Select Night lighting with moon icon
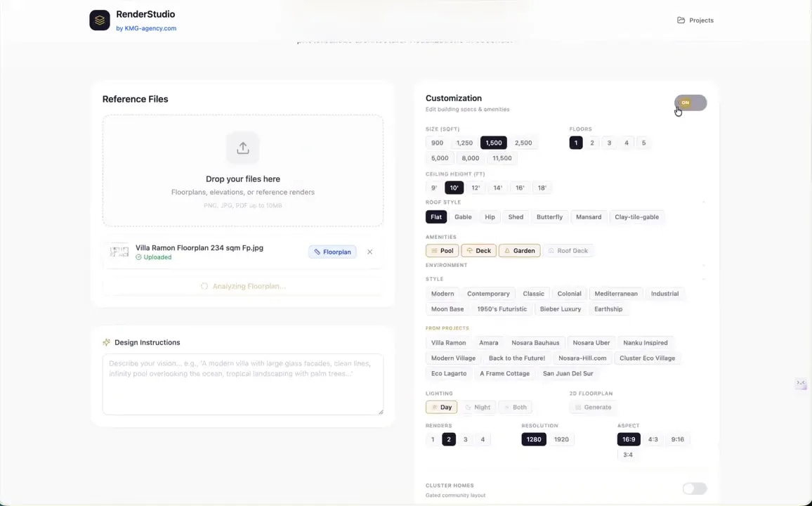Viewport: 812px width, 506px height. (x=478, y=407)
